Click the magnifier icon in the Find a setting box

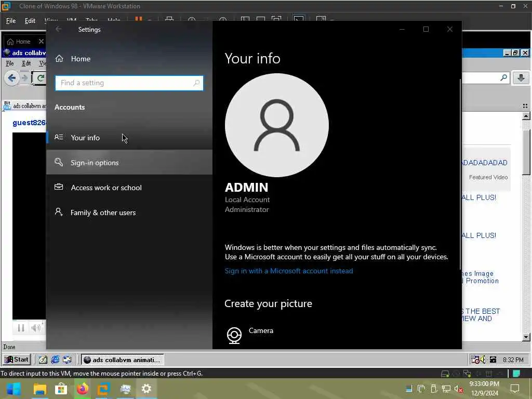(196, 83)
